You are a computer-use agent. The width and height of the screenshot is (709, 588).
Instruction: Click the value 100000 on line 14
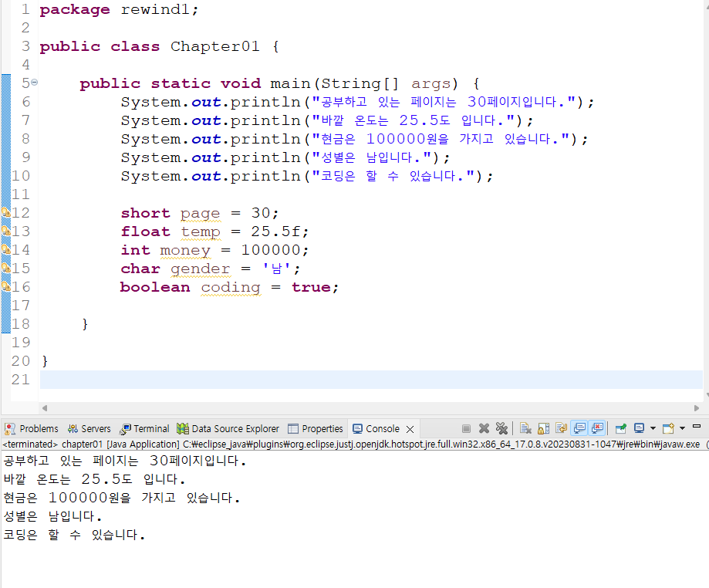point(271,251)
